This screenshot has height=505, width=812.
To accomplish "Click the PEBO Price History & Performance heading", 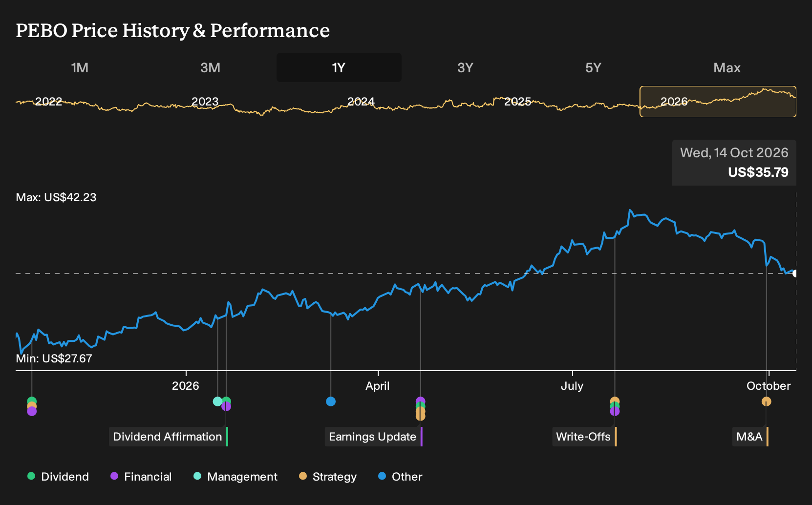I will 173,30.
